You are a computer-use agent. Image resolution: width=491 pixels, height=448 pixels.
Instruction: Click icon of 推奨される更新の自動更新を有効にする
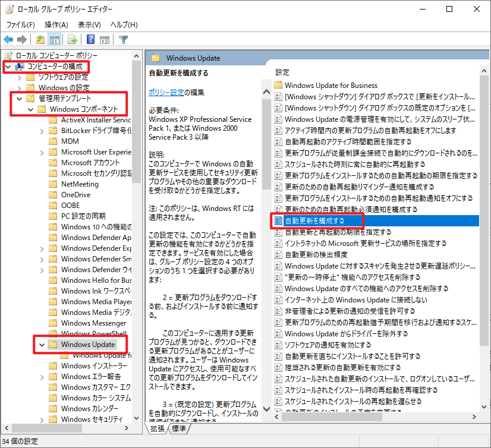(278, 368)
